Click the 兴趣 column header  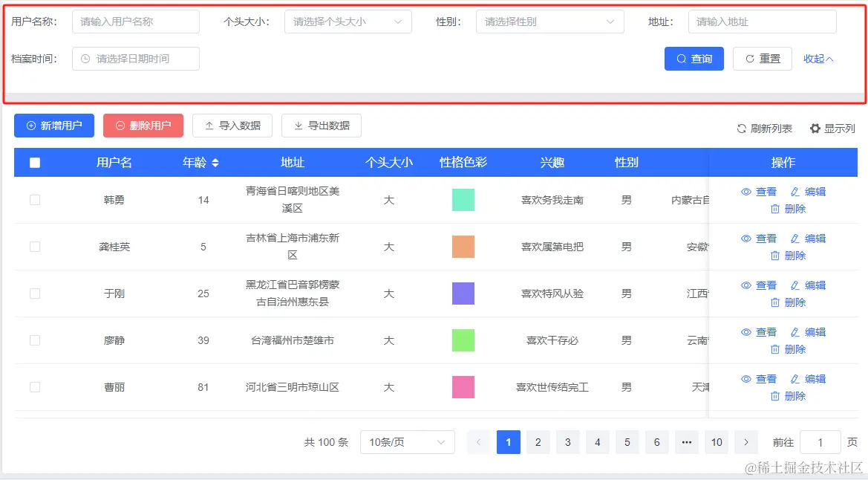tap(552, 163)
